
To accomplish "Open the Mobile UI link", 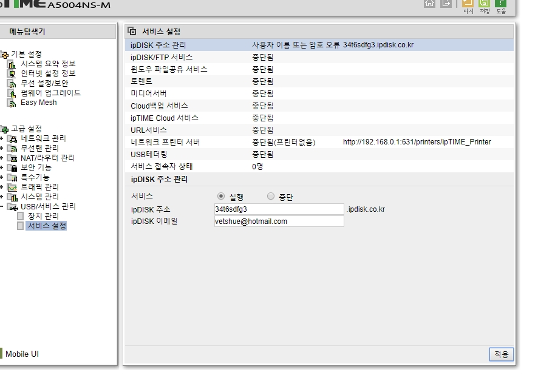I will [x=22, y=354].
